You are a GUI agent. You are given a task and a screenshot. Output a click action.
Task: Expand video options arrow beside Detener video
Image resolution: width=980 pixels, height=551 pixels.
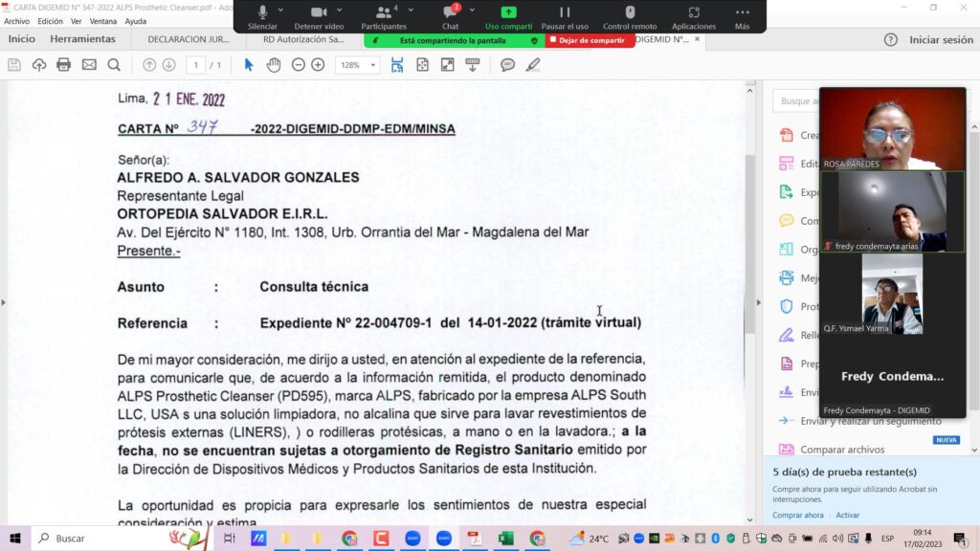pos(340,10)
